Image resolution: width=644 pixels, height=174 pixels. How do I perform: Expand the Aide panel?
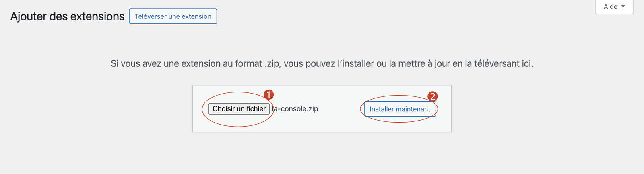(x=614, y=6)
